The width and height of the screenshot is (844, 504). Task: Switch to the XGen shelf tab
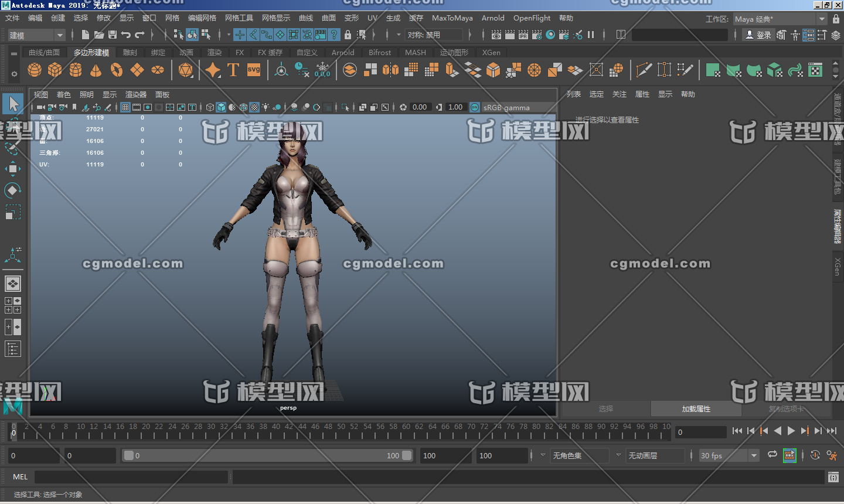[x=491, y=52]
